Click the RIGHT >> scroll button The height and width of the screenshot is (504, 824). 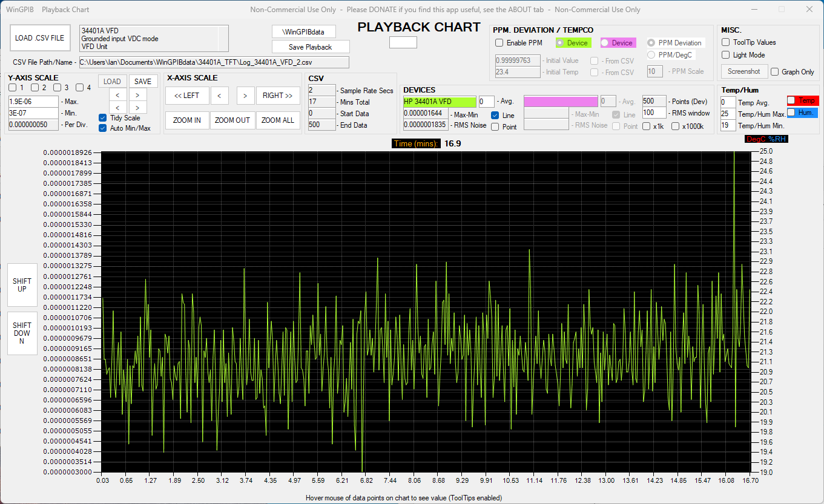278,96
